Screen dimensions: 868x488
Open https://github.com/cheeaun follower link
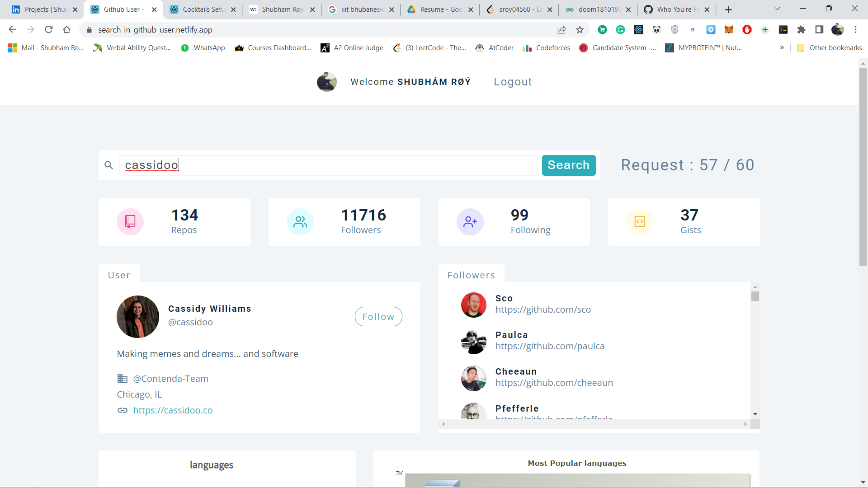click(x=554, y=383)
